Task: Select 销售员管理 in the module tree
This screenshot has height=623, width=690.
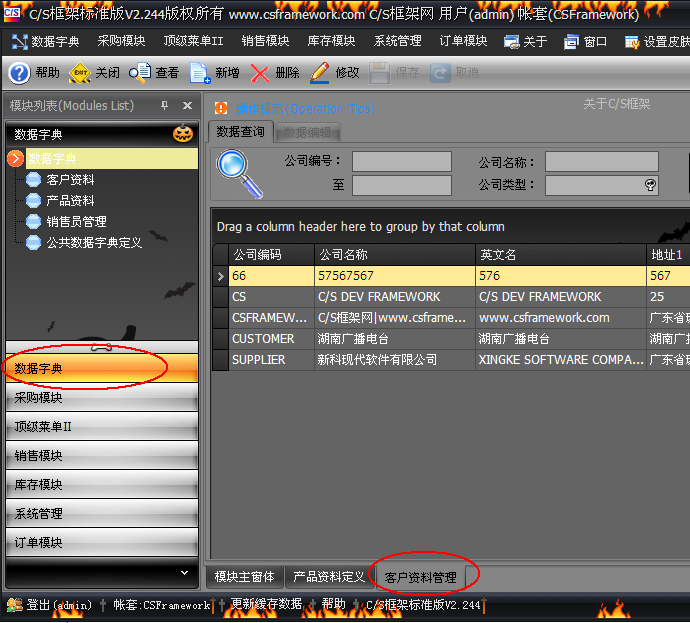Action: 76,221
